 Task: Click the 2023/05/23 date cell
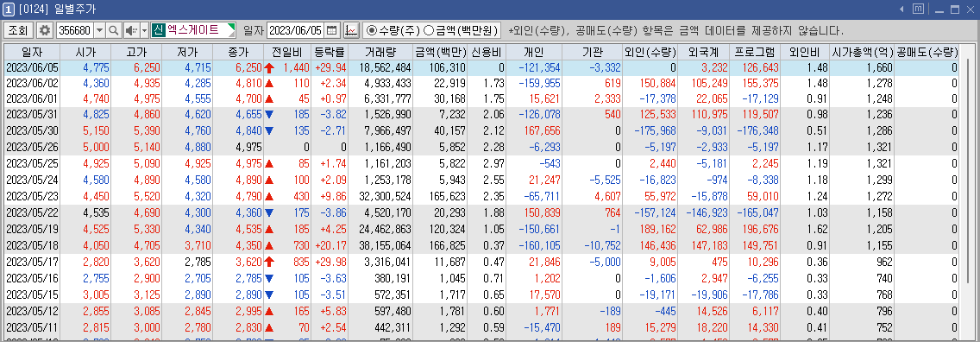click(31, 196)
